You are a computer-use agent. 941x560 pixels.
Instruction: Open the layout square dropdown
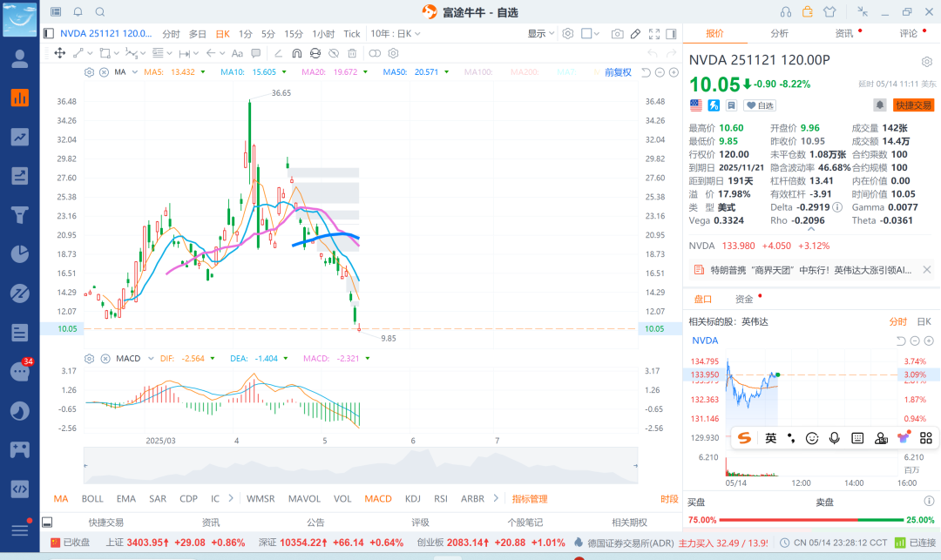point(591,34)
